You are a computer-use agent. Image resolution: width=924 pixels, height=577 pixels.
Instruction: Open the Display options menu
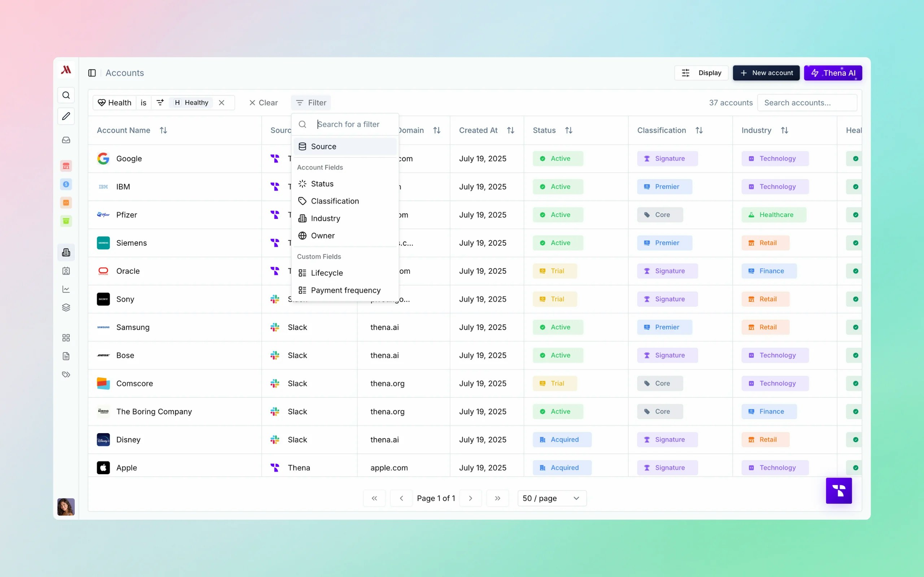coord(701,73)
